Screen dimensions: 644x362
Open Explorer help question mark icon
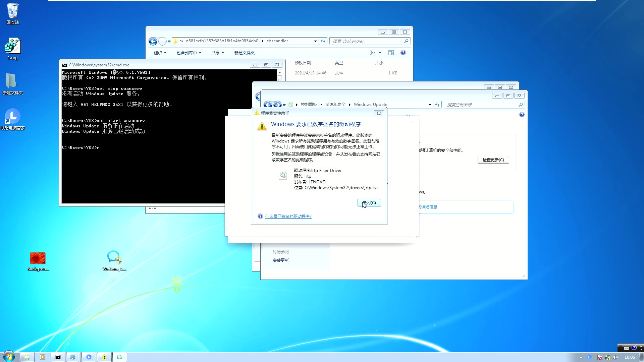pyautogui.click(x=403, y=53)
